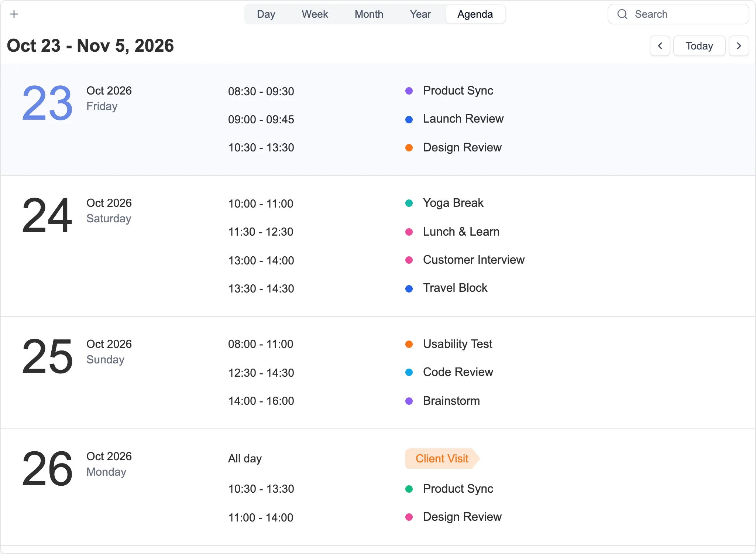This screenshot has width=756, height=554.
Task: Switch to Week view tab
Action: tap(315, 14)
